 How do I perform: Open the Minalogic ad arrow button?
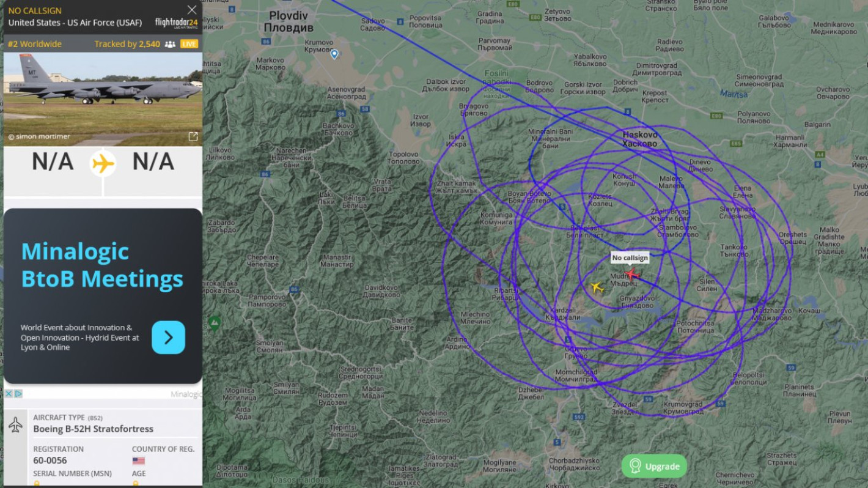pyautogui.click(x=168, y=338)
